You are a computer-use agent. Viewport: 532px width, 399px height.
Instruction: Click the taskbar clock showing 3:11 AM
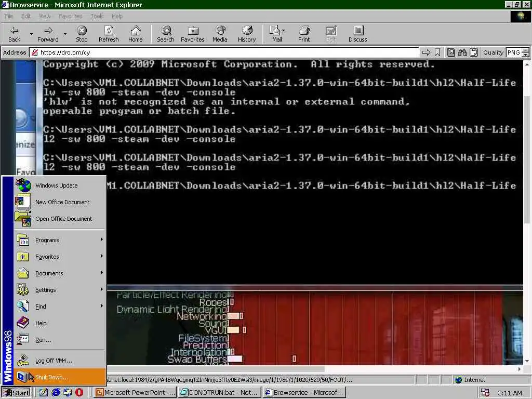(x=510, y=393)
